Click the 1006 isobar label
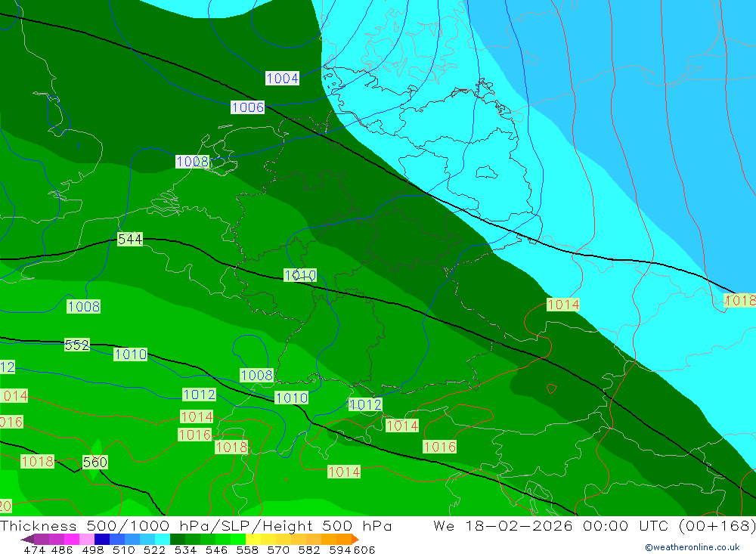The image size is (756, 554). point(248,107)
